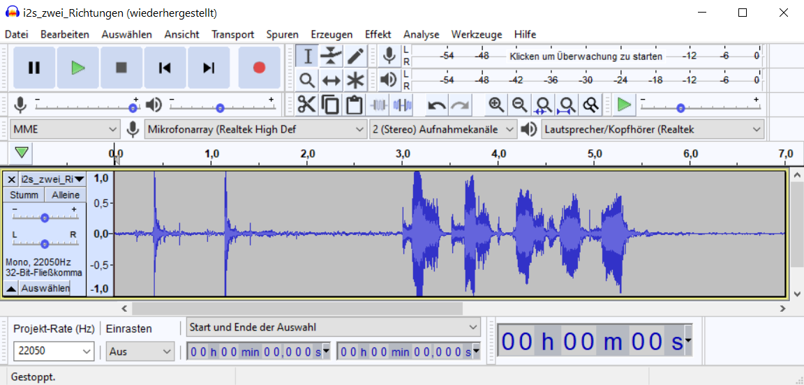Click the Paste clipboard icon
804x385 pixels.
point(353,105)
